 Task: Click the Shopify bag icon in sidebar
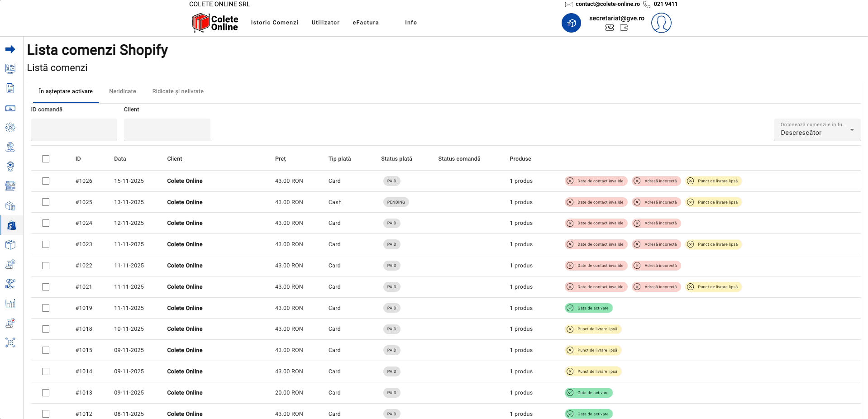11,225
